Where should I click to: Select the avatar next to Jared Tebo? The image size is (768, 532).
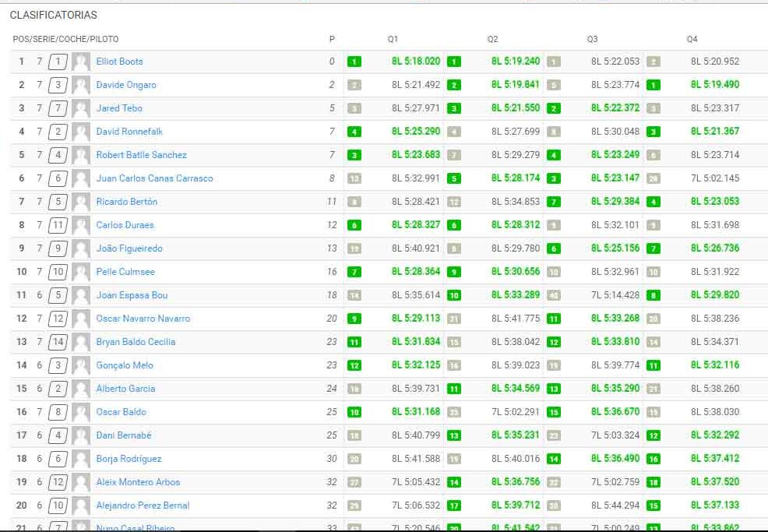pos(81,109)
